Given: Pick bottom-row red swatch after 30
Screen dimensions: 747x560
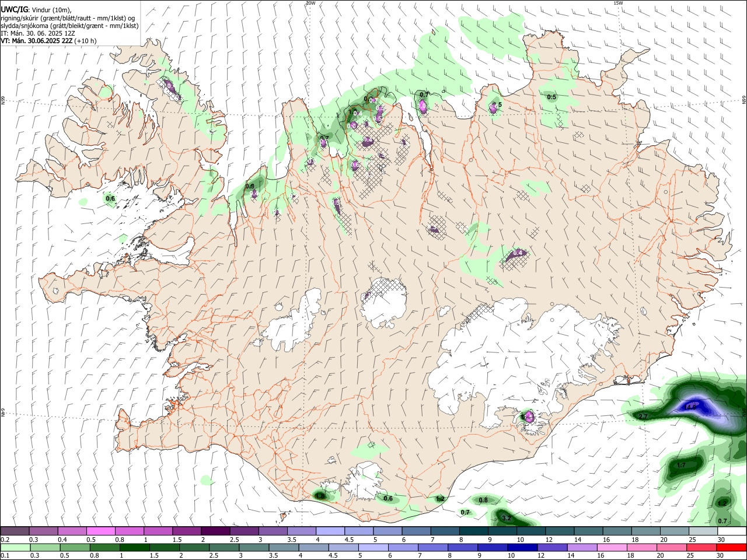Looking at the screenshot, I should (731, 547).
